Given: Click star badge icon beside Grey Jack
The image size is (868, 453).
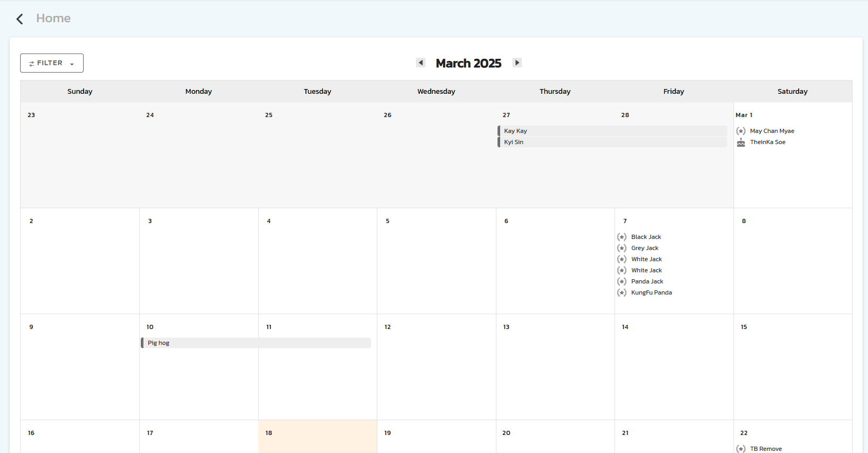Looking at the screenshot, I should coord(622,248).
